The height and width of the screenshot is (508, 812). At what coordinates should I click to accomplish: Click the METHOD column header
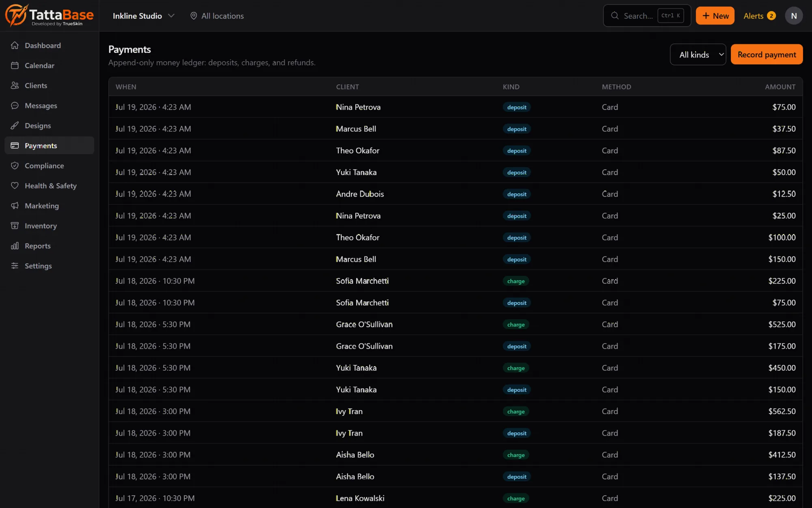click(x=616, y=87)
